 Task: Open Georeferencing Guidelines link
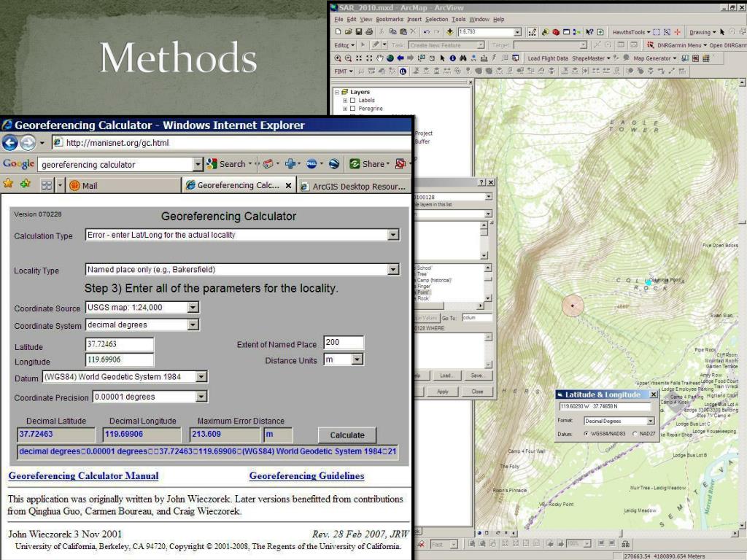tap(307, 475)
